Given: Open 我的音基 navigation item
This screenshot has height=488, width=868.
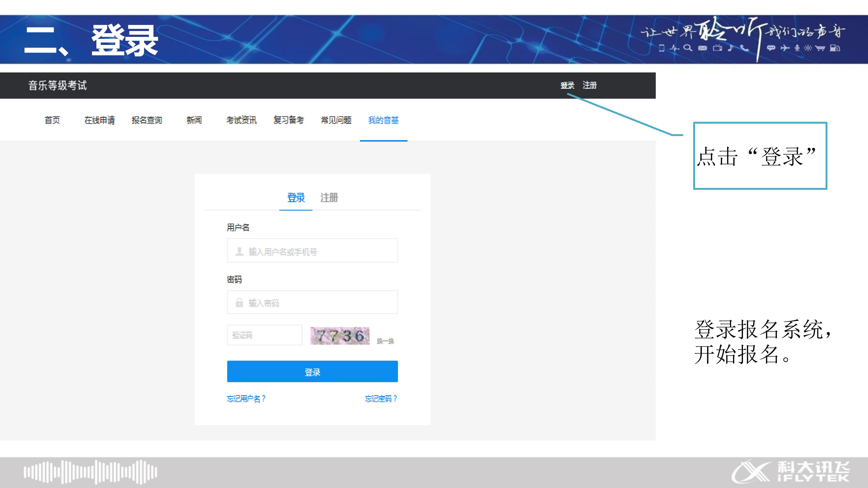Looking at the screenshot, I should click(383, 120).
